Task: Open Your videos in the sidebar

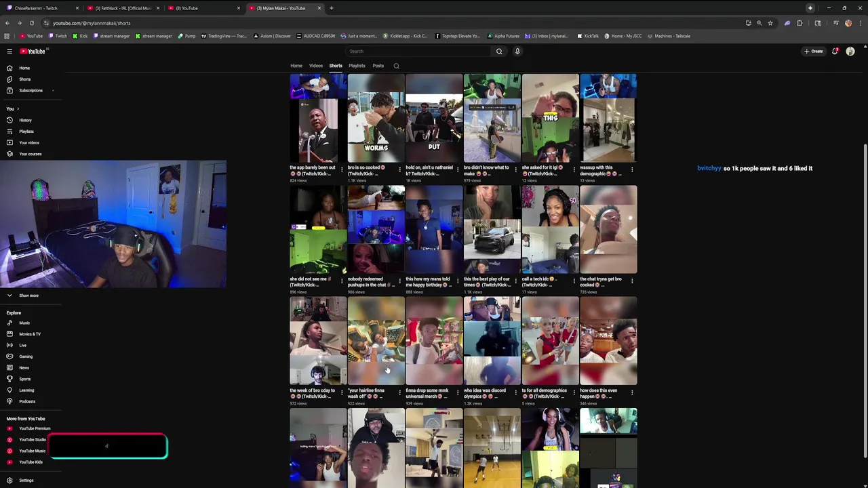Action: pyautogui.click(x=28, y=142)
